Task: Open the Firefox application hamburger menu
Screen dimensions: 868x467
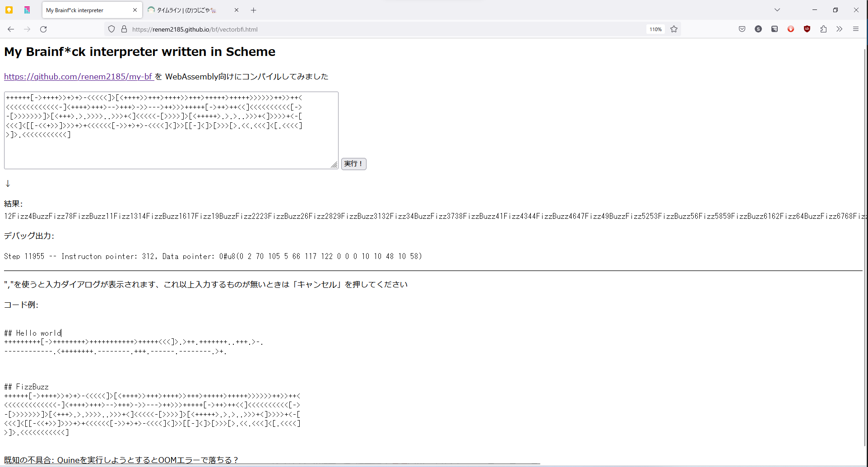Action: pos(856,29)
